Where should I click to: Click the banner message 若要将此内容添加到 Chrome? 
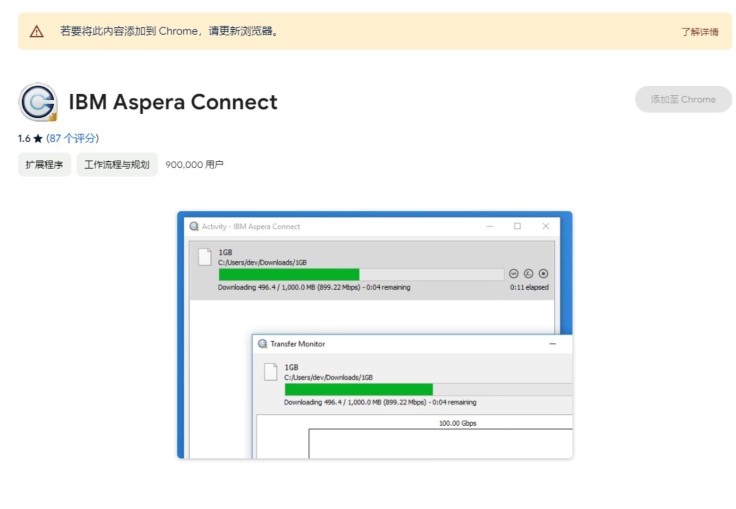[169, 31]
